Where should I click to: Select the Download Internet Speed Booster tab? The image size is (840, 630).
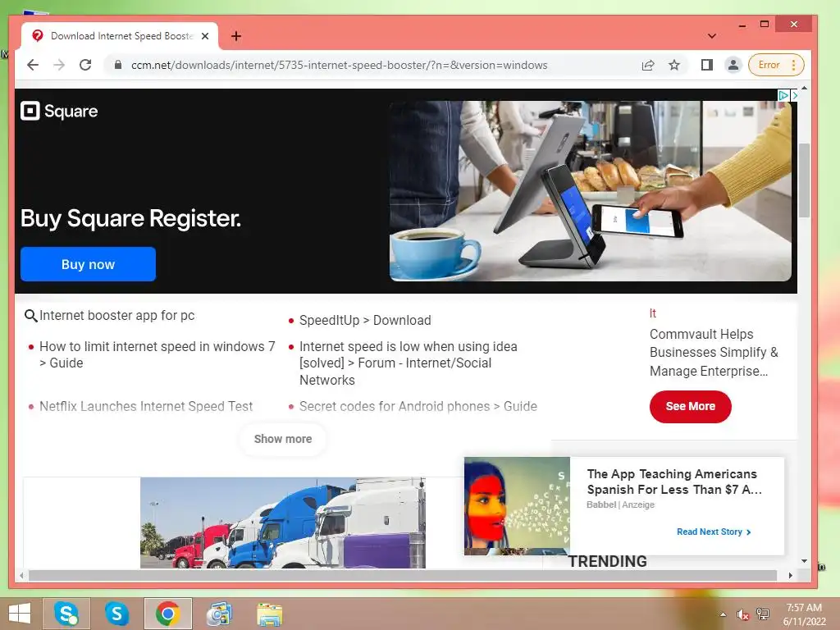120,36
